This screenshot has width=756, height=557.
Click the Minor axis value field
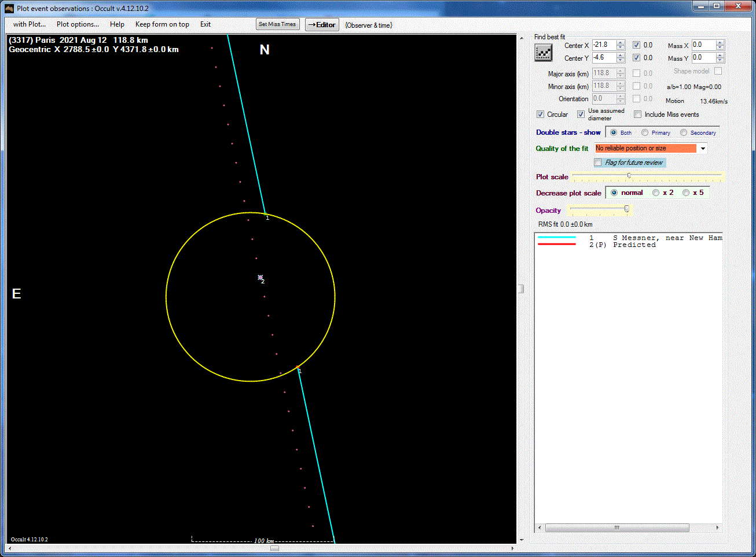pos(604,86)
